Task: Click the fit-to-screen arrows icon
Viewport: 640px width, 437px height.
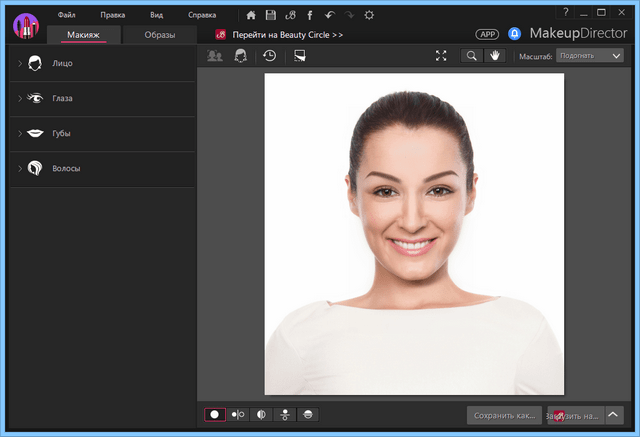Action: pyautogui.click(x=441, y=56)
